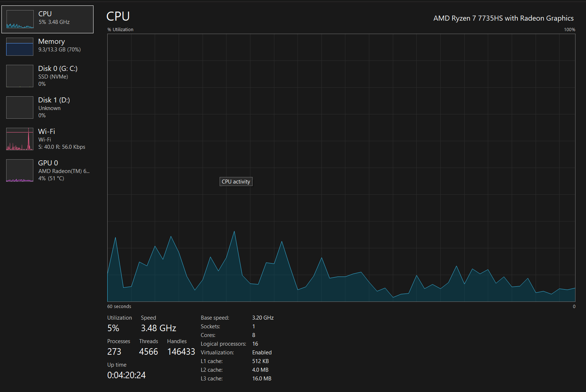The height and width of the screenshot is (392, 586).
Task: Click the Utilization 5% value
Action: tap(113, 328)
